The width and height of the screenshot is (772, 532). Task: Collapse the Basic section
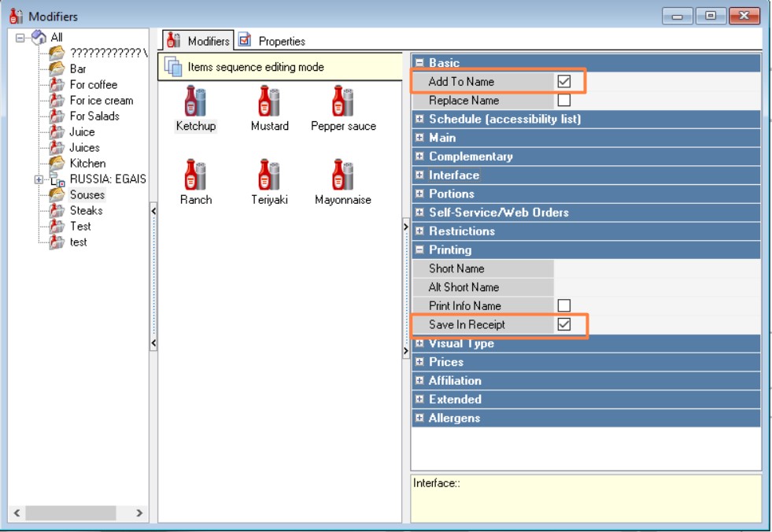[x=419, y=62]
